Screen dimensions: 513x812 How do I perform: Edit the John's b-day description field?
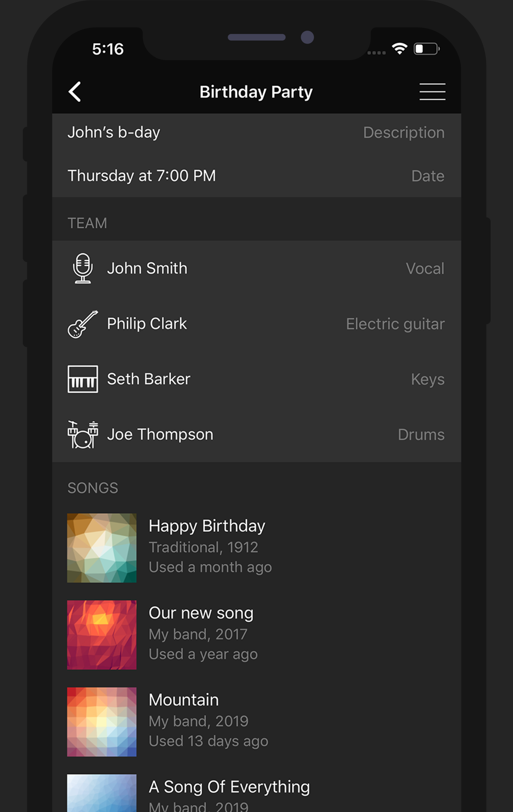point(256,133)
